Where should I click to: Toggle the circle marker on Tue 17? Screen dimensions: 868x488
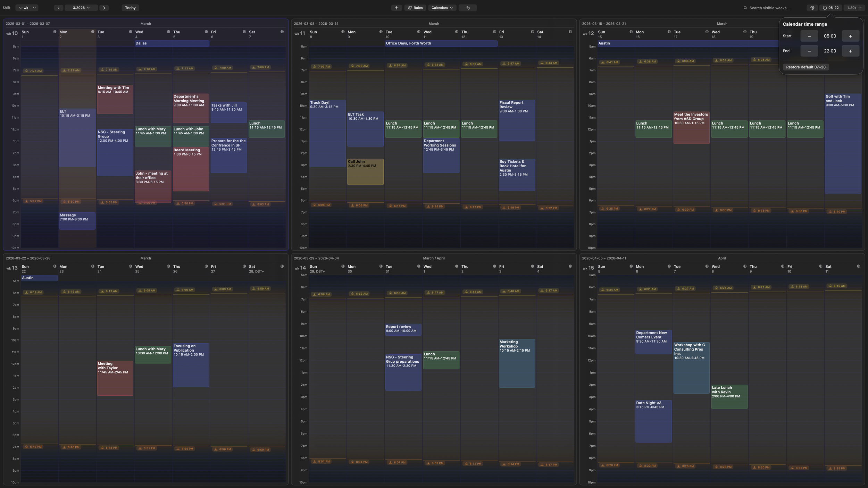(707, 32)
